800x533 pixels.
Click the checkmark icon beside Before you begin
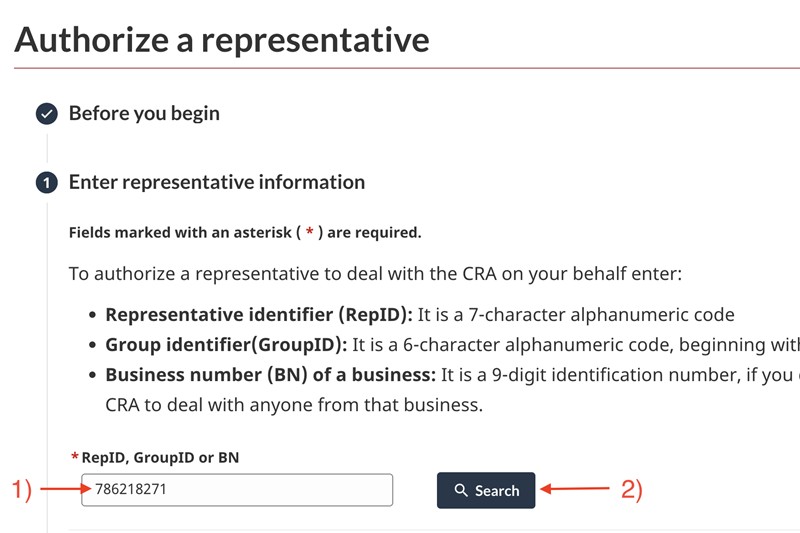point(47,113)
